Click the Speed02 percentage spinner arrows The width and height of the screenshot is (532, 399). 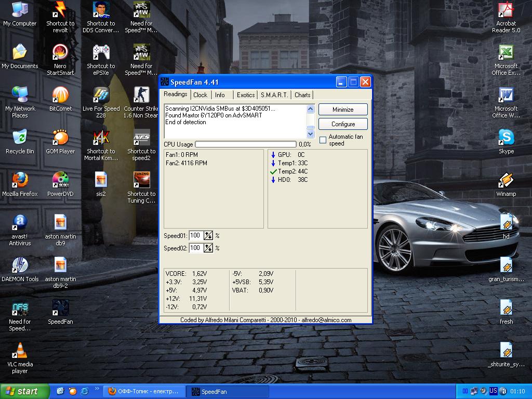(208, 248)
